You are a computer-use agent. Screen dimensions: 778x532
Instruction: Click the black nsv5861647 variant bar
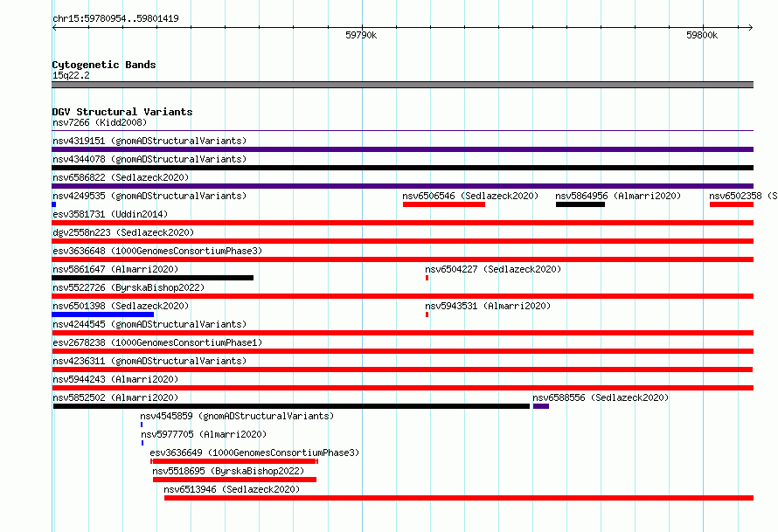coord(153,278)
